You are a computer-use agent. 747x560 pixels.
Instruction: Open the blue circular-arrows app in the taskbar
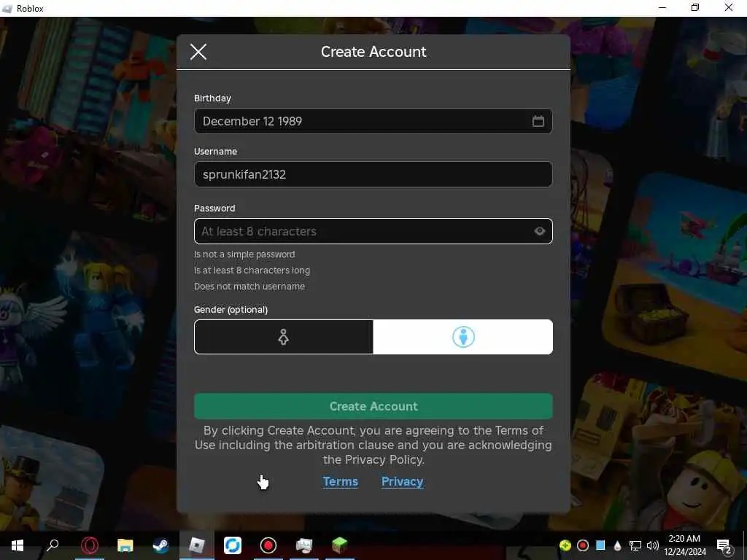(233, 545)
